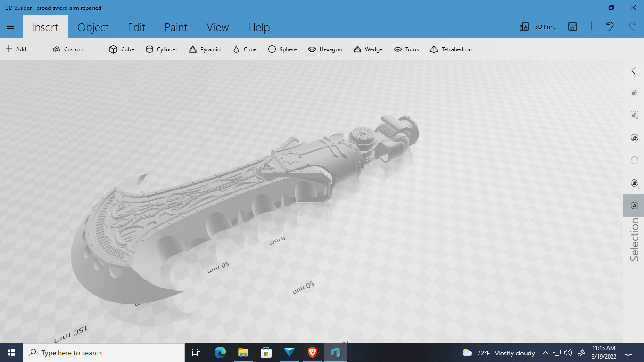Show hidden system tray icons

click(545, 353)
